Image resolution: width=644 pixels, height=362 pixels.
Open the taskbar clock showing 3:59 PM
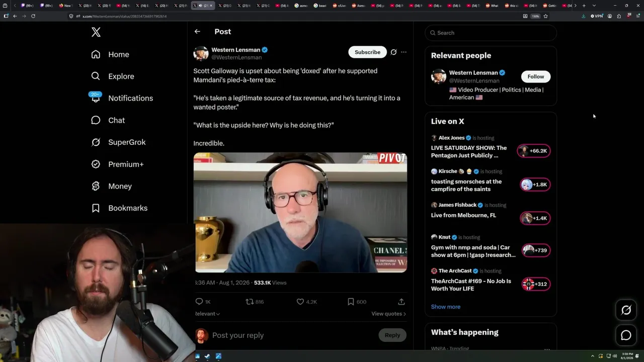[628, 356]
